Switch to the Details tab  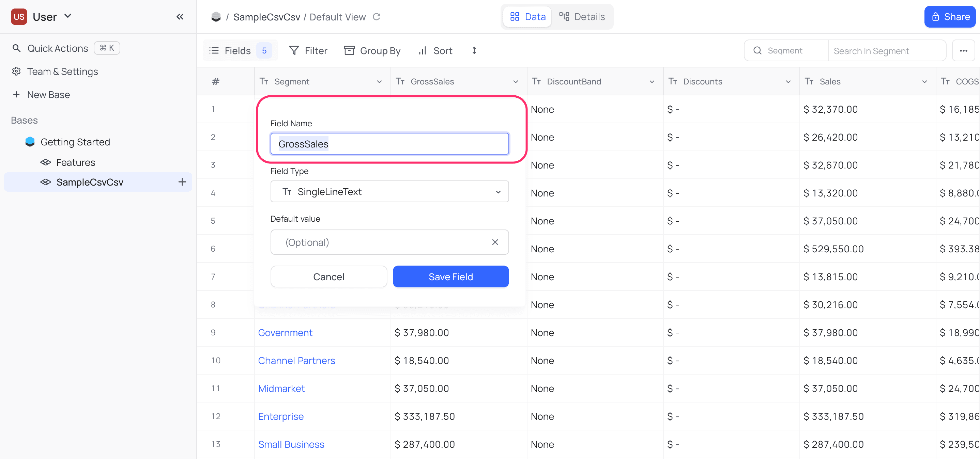(x=582, y=17)
